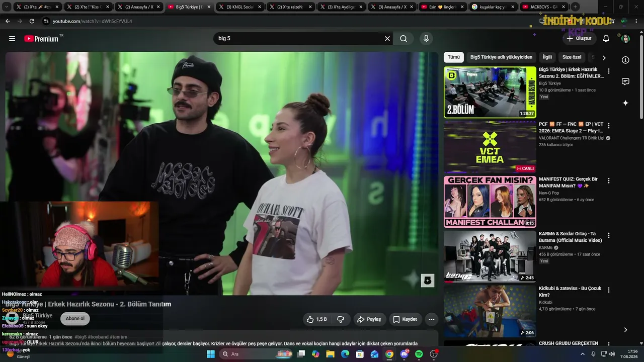Viewport: 644px width, 362px height.
Task: Select the 'İlgili' filter chip
Action: click(x=547, y=57)
